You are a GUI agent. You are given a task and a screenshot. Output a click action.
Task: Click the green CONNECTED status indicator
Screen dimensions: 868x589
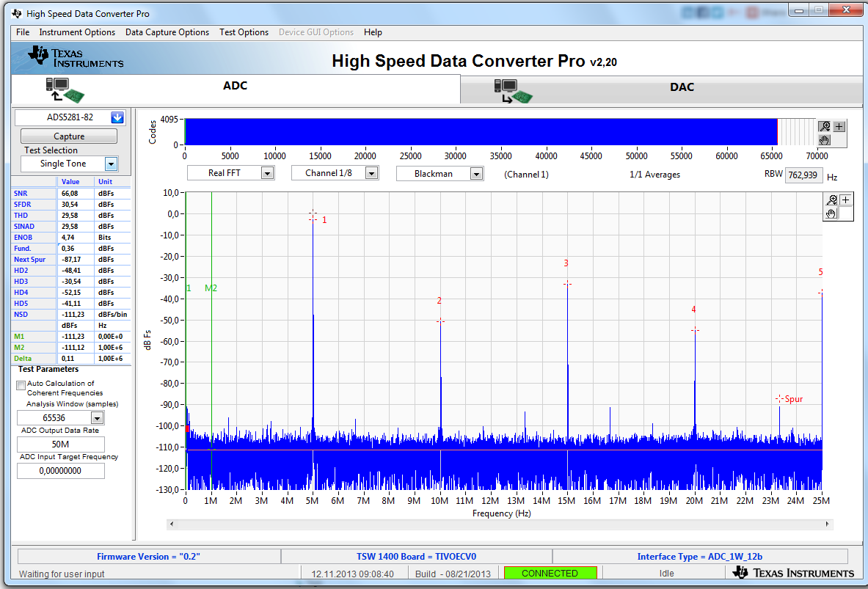click(550, 573)
